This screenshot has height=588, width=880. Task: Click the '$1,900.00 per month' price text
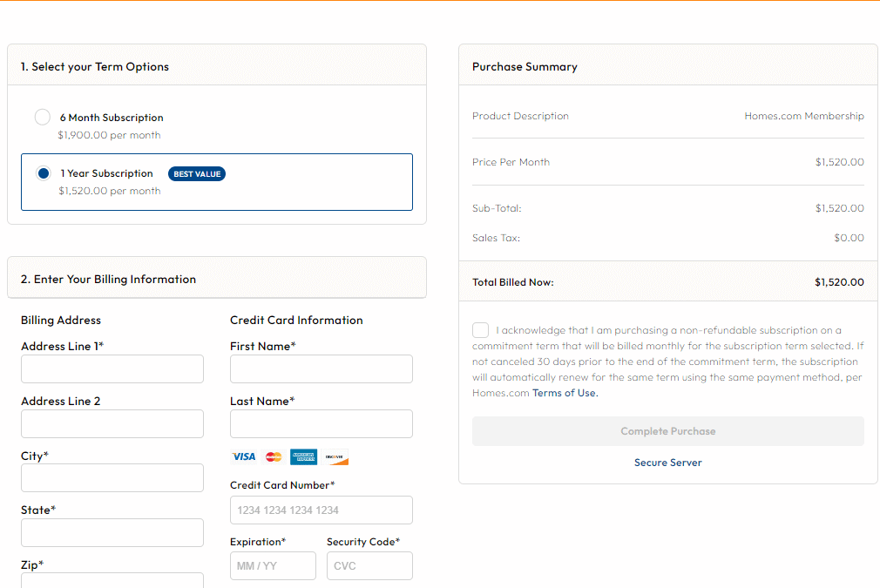pyautogui.click(x=110, y=135)
